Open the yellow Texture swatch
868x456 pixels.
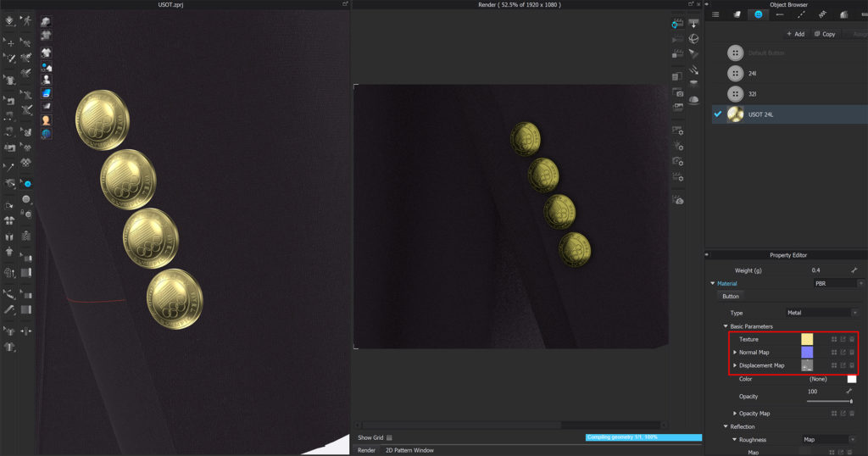(807, 339)
